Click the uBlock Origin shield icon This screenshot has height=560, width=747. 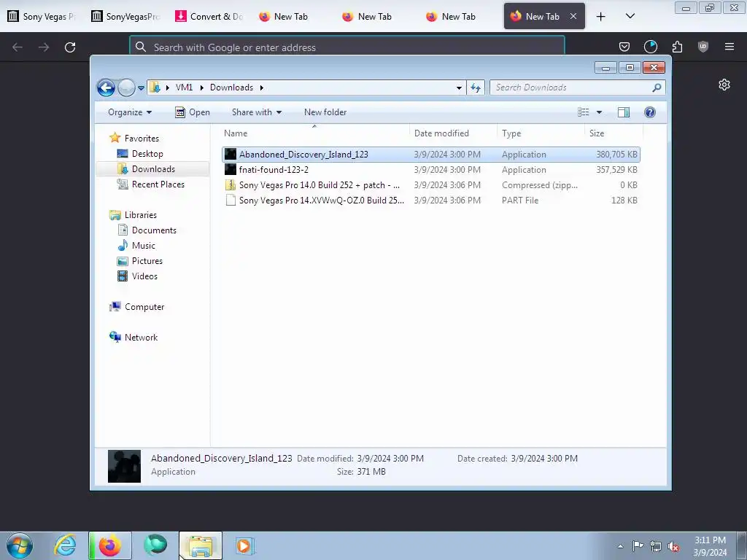click(703, 47)
